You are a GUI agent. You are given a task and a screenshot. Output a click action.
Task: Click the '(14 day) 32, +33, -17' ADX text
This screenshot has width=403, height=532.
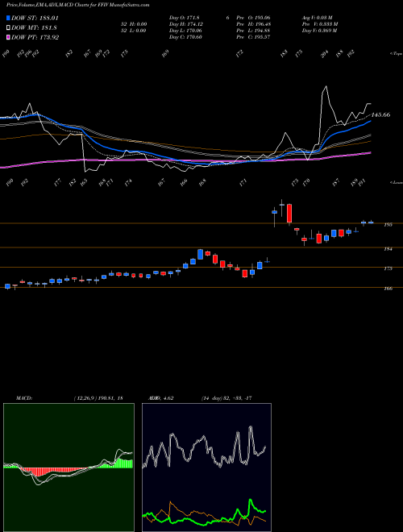click(x=226, y=398)
